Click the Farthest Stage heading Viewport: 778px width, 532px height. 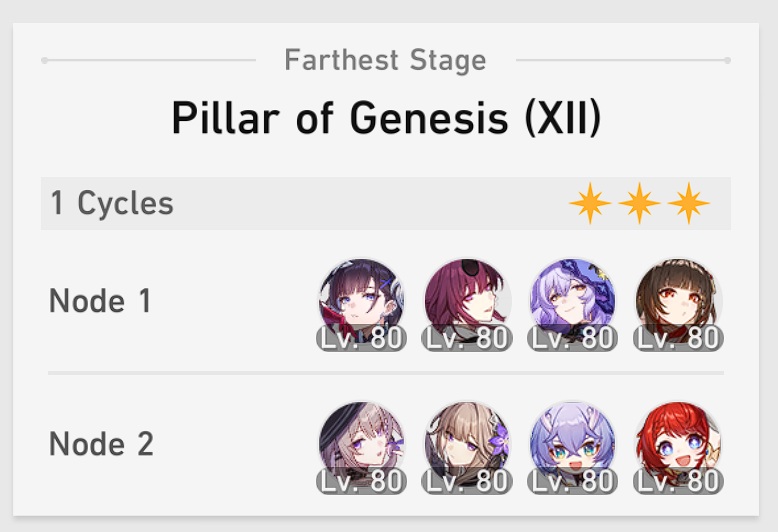click(x=385, y=60)
